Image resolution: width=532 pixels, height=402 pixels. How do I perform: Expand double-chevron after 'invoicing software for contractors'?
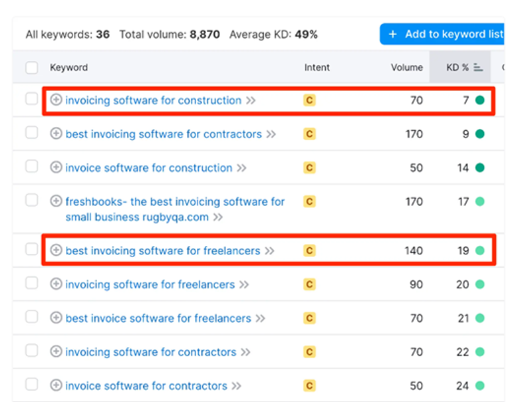click(245, 352)
